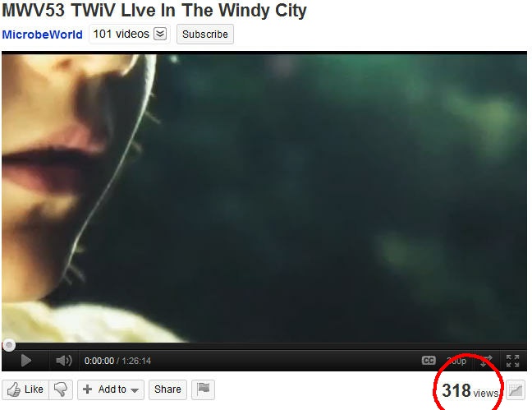Screen dimensions: 532x410
Task: Flag this video as inappropriate
Action: [x=203, y=389]
